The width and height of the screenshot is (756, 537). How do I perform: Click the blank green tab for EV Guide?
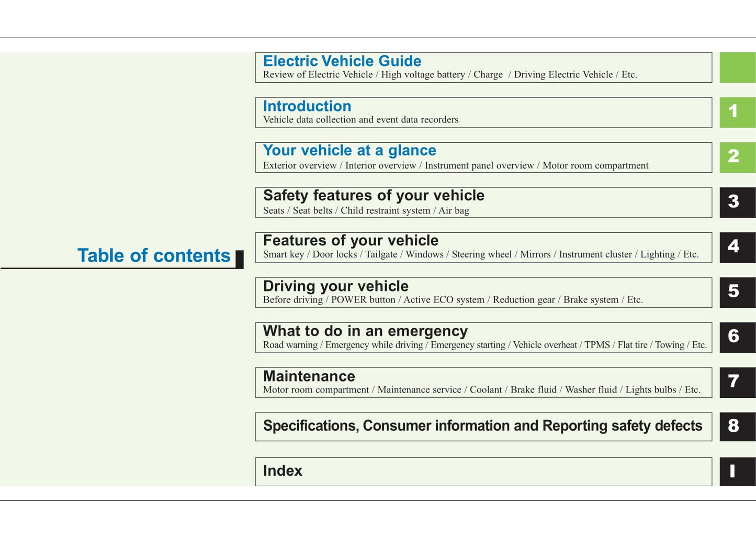(737, 68)
